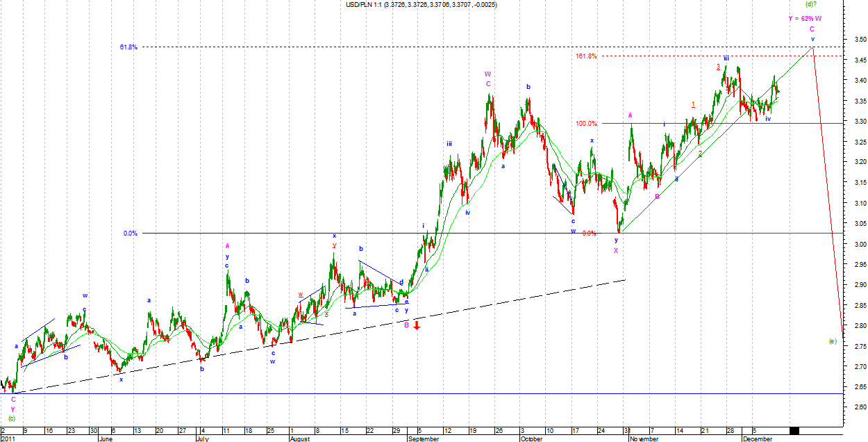Select the November month marker

click(642, 439)
